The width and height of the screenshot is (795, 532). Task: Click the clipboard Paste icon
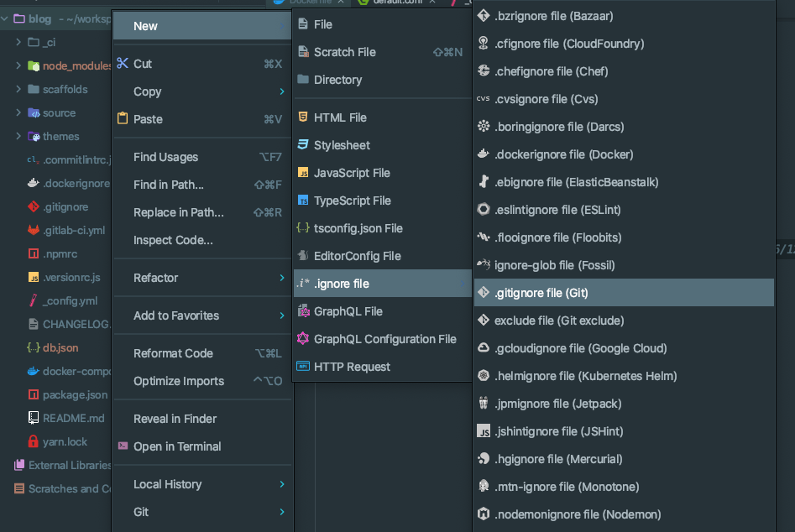[x=123, y=118]
